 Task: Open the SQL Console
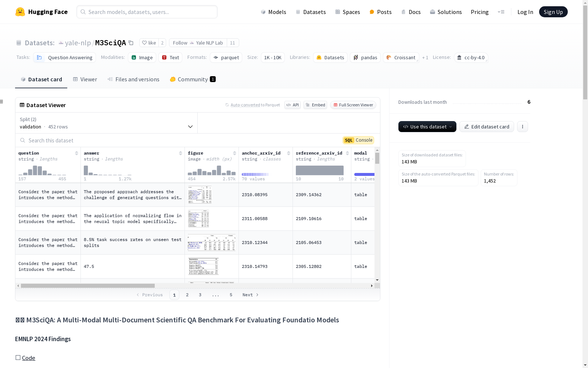pyautogui.click(x=358, y=140)
